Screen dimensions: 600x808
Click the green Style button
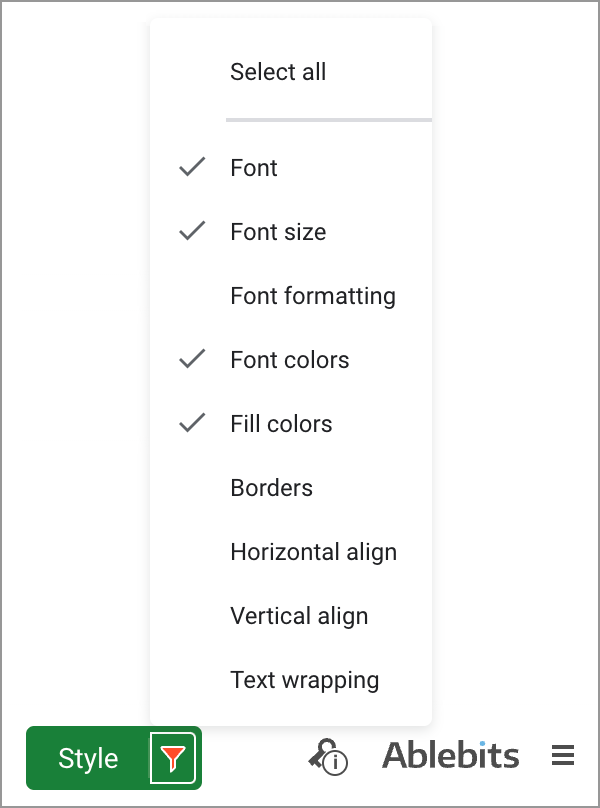point(88,758)
